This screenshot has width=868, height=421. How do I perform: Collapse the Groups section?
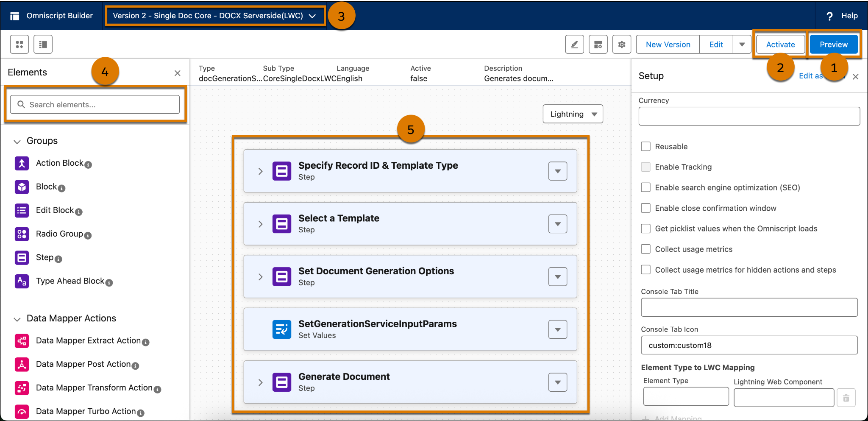[x=17, y=141]
